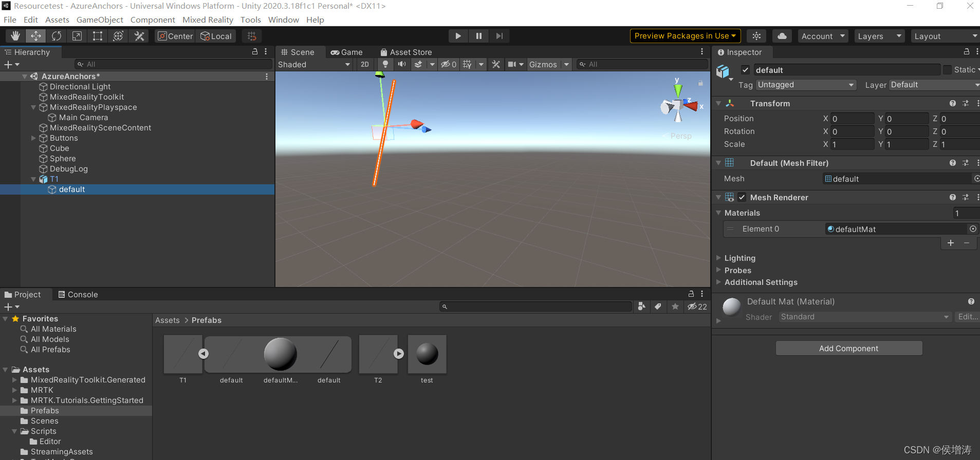Open the Layer Default dropdown

[934, 85]
